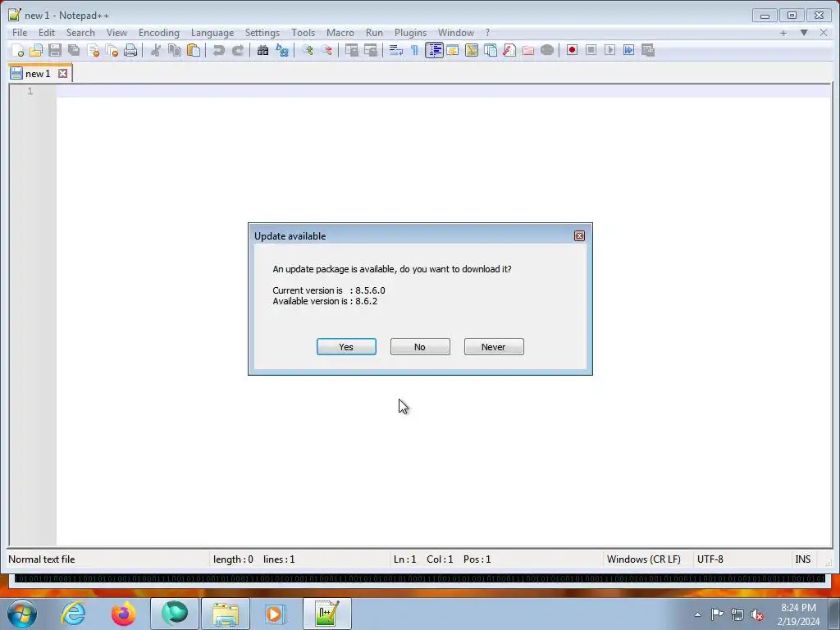This screenshot has width=840, height=630.
Task: Open Folder as Workspace icon
Action: tap(528, 50)
